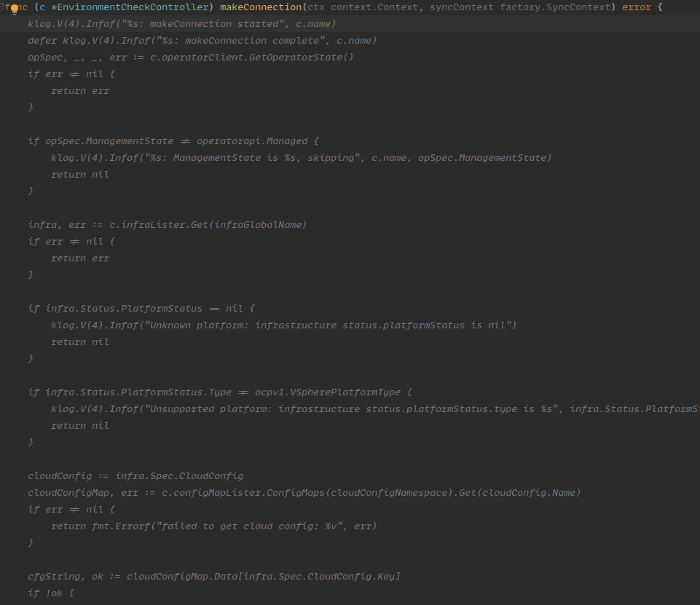Click the cloudConfigNamespace argument
The width and height of the screenshot is (700, 605).
click(x=389, y=493)
